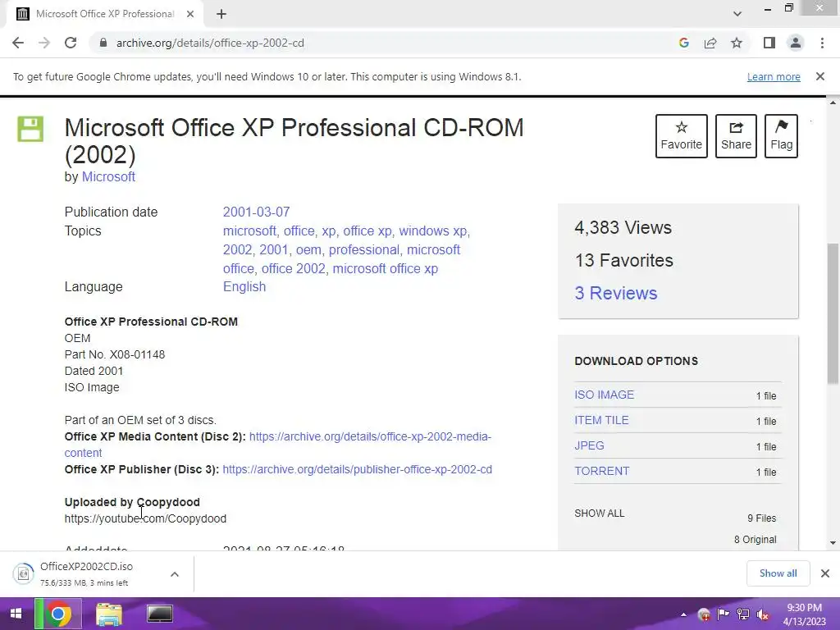Open the Learn more link about updates

(x=774, y=76)
